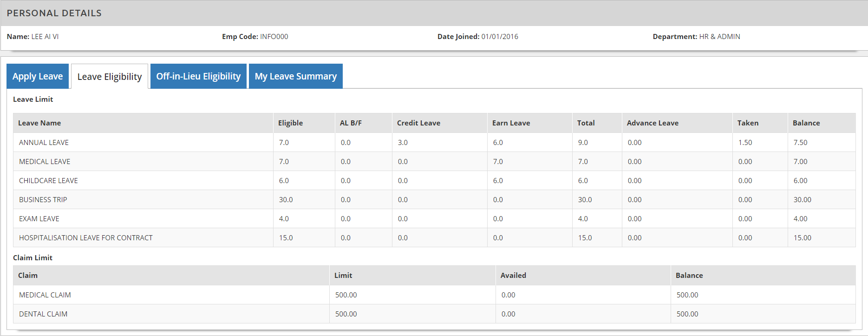Click Medical Leave balance 7.00
The width and height of the screenshot is (868, 336).
[801, 162]
